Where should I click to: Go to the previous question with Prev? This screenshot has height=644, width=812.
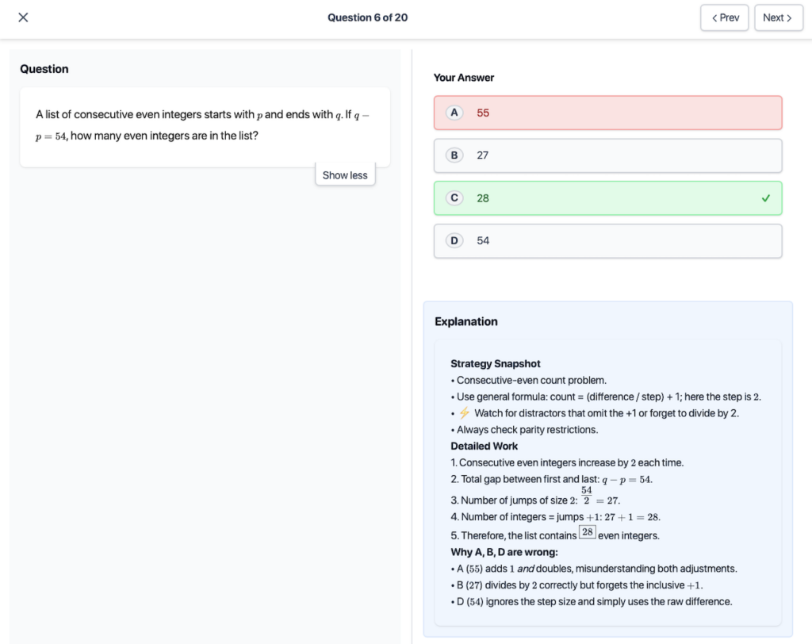[724, 17]
